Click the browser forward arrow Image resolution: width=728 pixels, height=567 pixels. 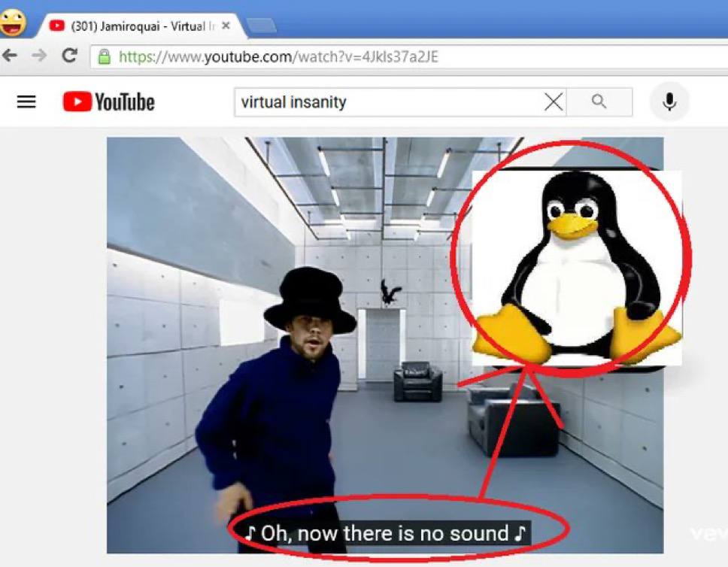click(39, 56)
